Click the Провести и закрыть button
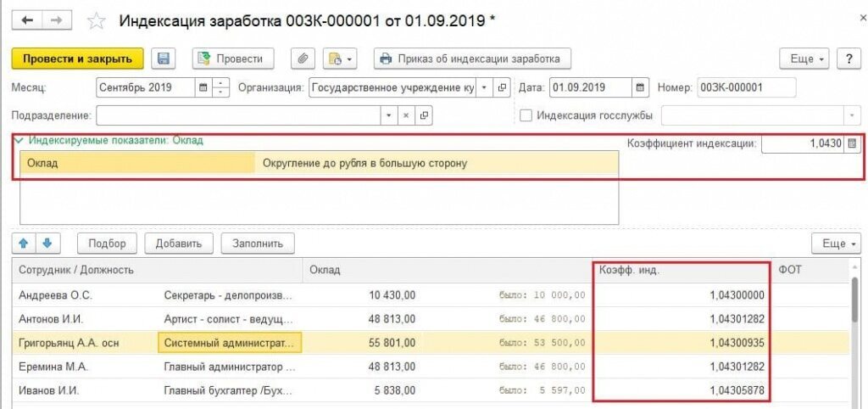This screenshot has width=868, height=409. 77,59
